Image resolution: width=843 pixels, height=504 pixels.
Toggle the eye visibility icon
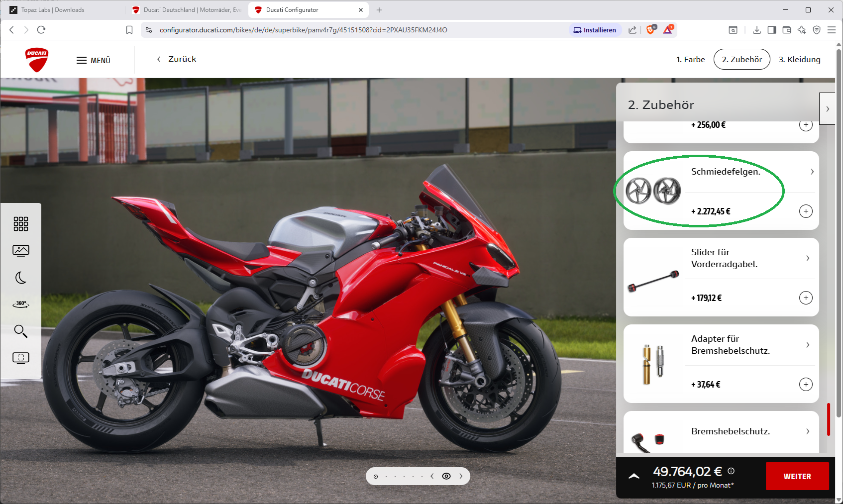[446, 476]
